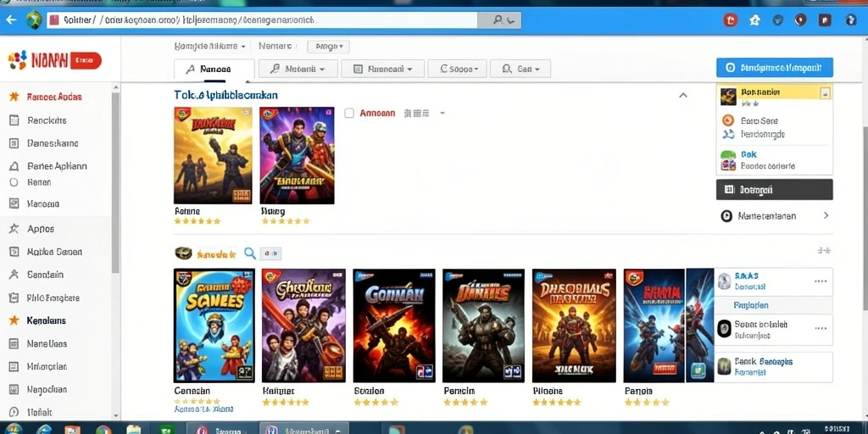
Task: Click the star icon beside Apnes
Action: click(14, 228)
